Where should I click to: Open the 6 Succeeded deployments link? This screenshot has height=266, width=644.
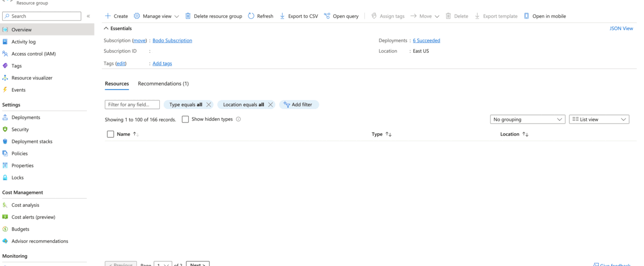[426, 40]
